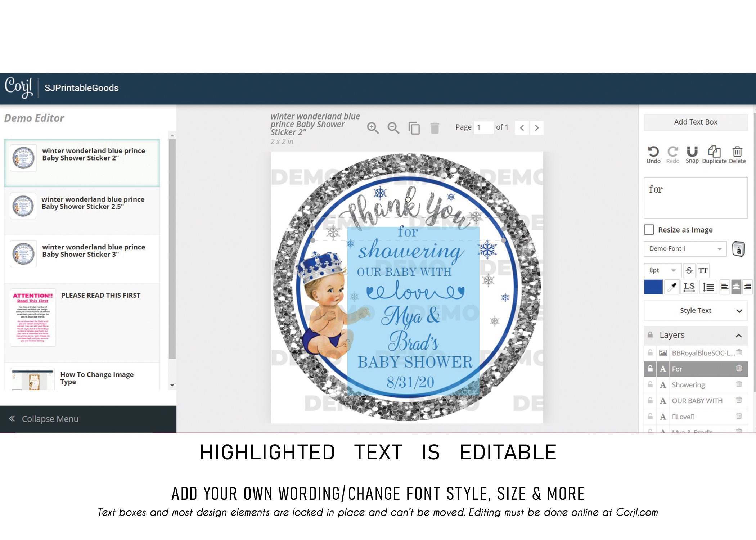
Task: Align text to the right
Action: pyautogui.click(x=747, y=287)
